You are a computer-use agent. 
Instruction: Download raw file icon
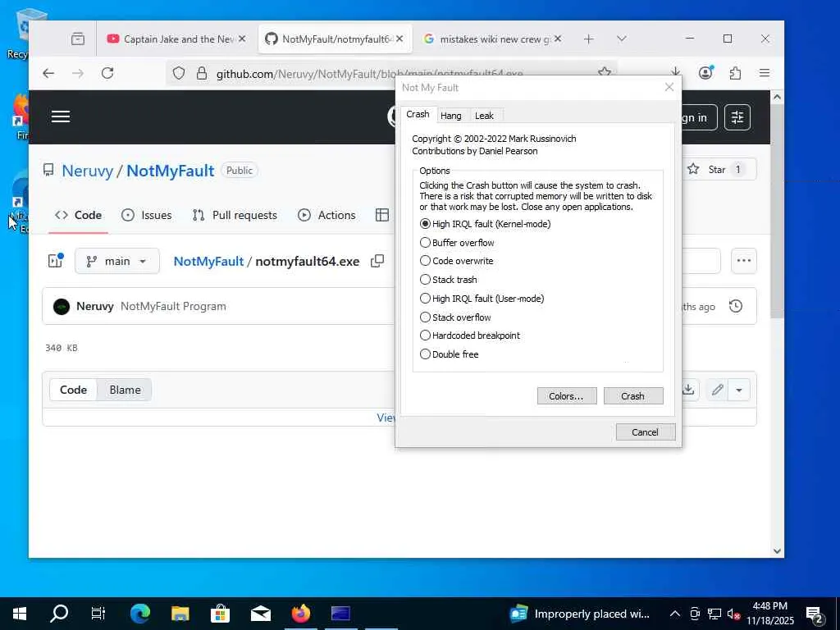tap(688, 390)
